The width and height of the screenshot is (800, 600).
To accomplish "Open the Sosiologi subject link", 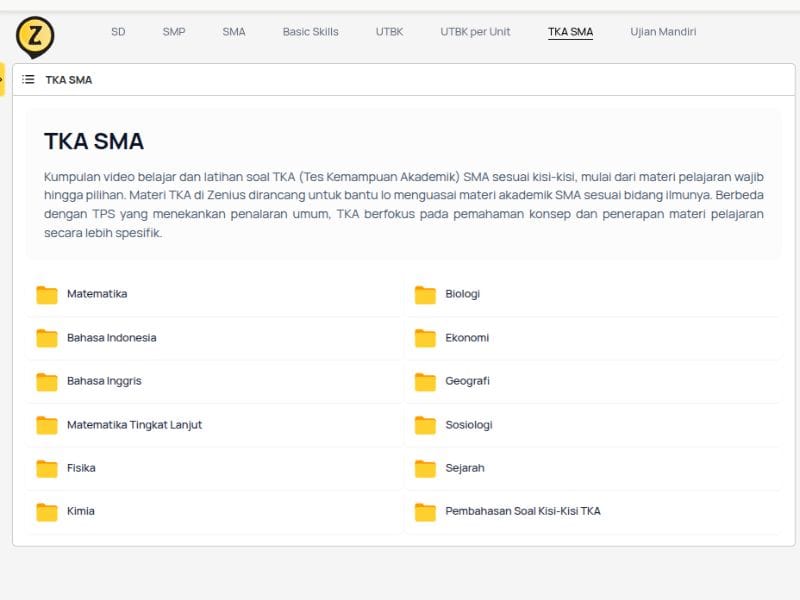I will tap(469, 424).
